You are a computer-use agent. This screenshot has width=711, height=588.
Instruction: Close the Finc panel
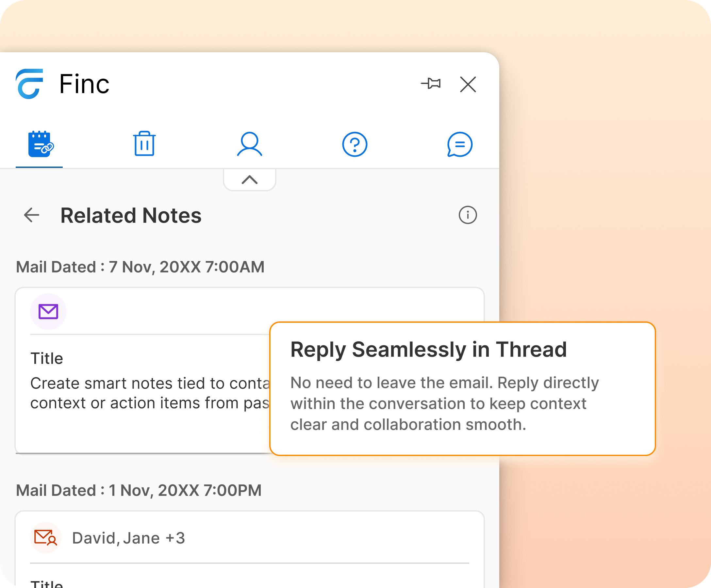[x=468, y=84]
